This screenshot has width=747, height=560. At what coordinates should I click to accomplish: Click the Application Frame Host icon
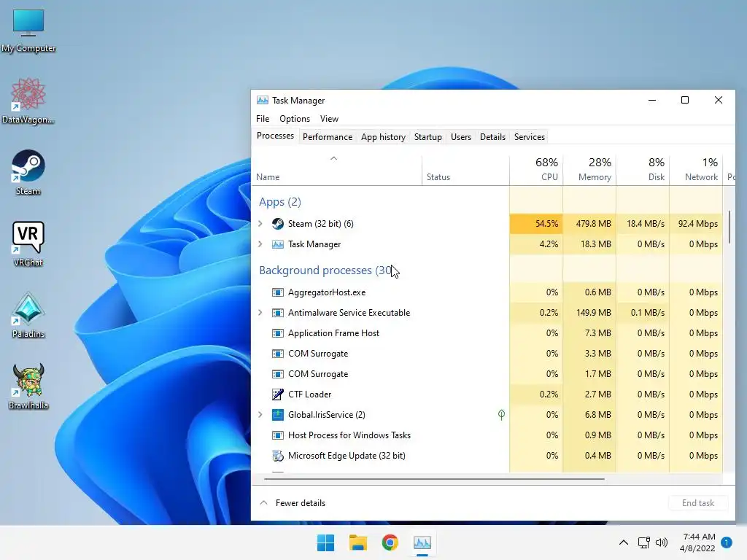[278, 333]
